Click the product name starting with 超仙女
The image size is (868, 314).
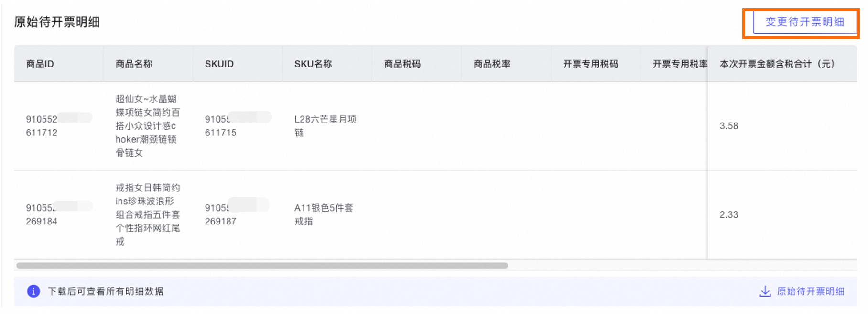(x=147, y=126)
